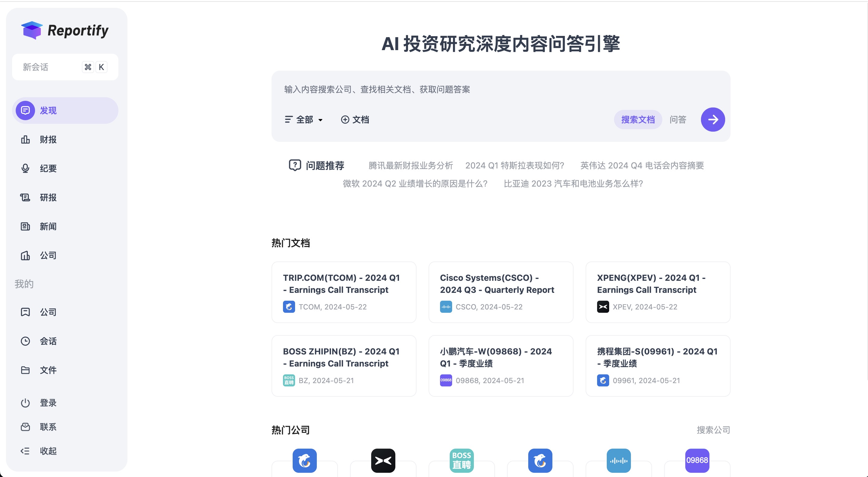
Task: Click the purple arrow submit button
Action: 713,120
